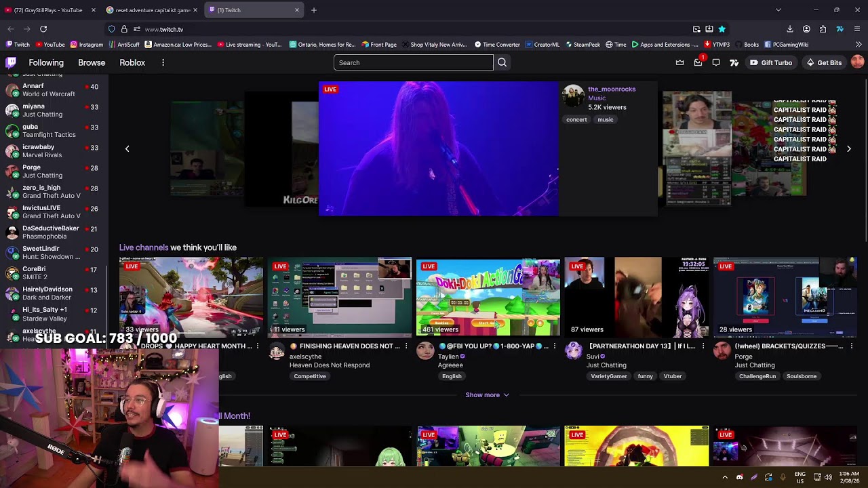Screen dimensions: 868x488
Task: Toggle picture-in-picture icon in address bar
Action: (696, 29)
